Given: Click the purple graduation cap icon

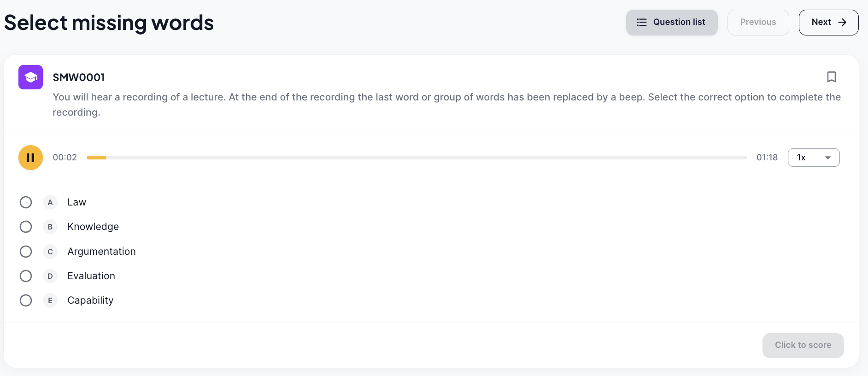Looking at the screenshot, I should point(30,77).
